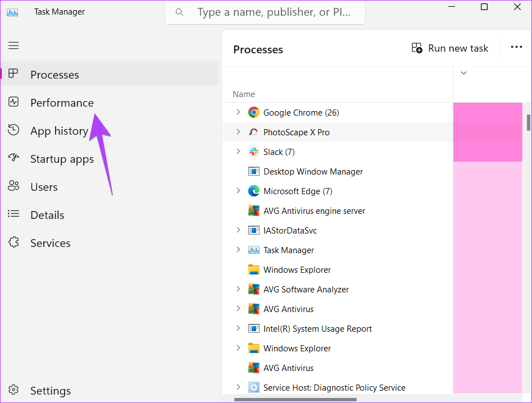Expand Service Host: Diagnostic Policy Service
532x403 pixels.
(x=238, y=387)
